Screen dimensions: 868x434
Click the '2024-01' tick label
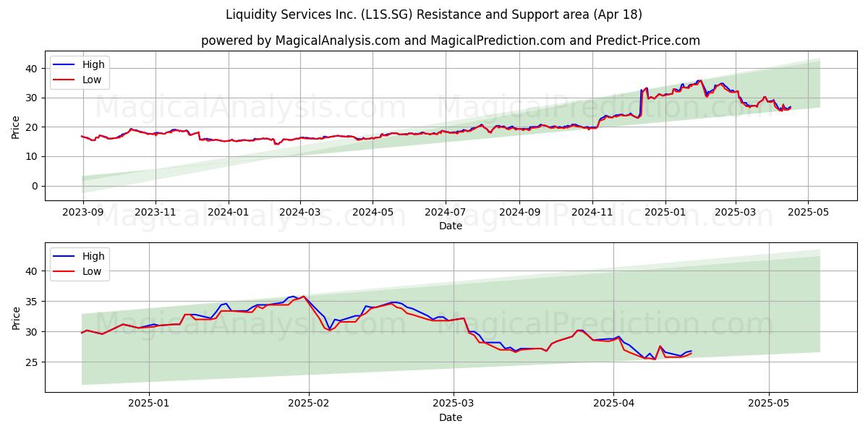(229, 213)
